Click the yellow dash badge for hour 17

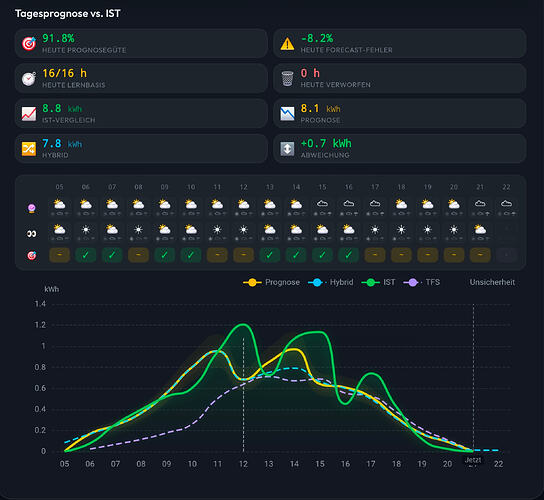click(x=375, y=255)
